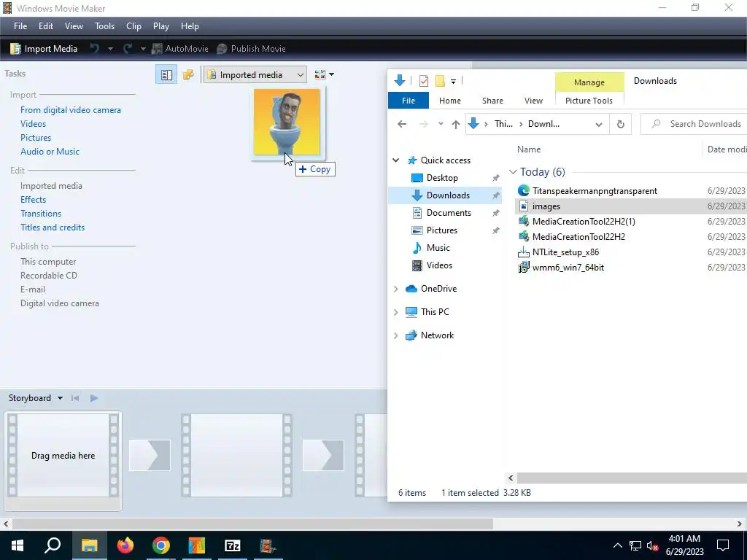Click the Redo arrow in Movie Maker toolbar

click(x=128, y=49)
